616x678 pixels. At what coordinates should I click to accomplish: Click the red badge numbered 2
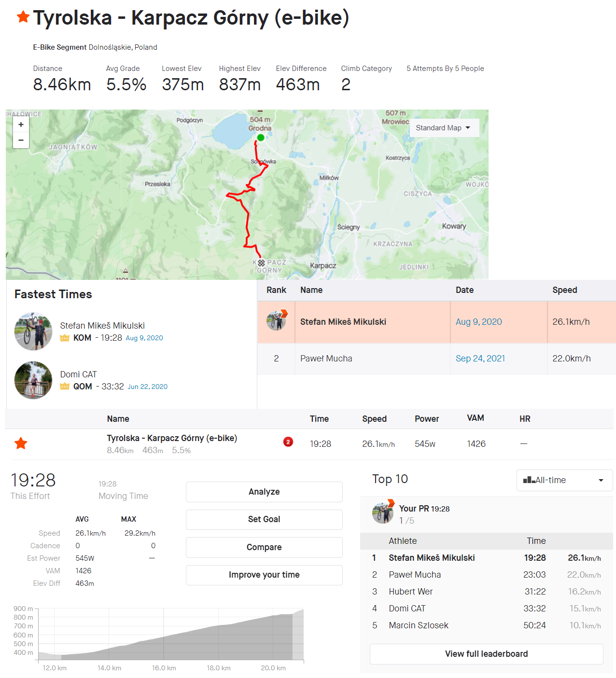(x=288, y=442)
